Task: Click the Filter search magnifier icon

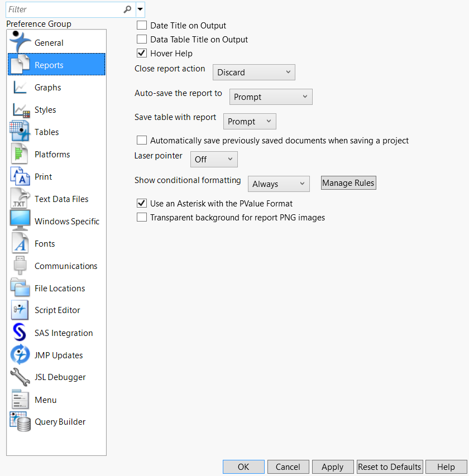Action: (x=127, y=9)
